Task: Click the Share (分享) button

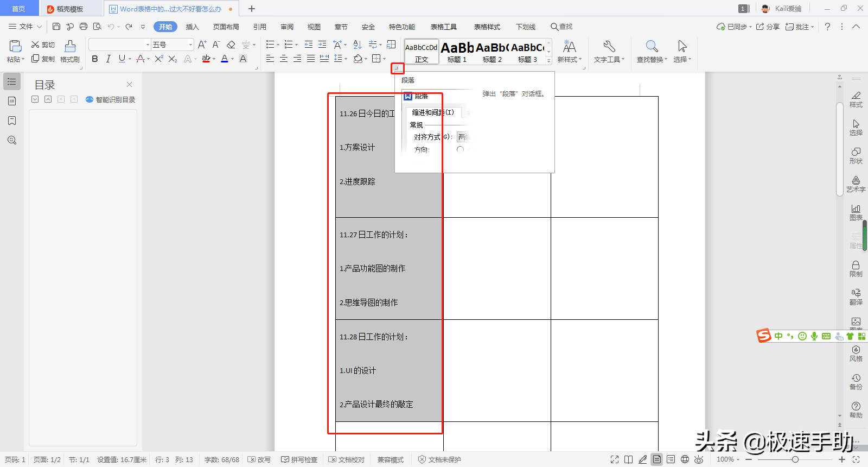Action: pyautogui.click(x=768, y=27)
